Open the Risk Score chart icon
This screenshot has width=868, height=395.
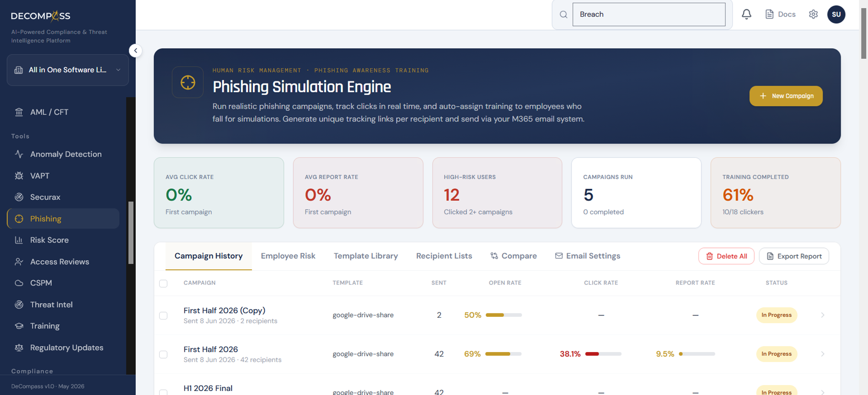(19, 240)
